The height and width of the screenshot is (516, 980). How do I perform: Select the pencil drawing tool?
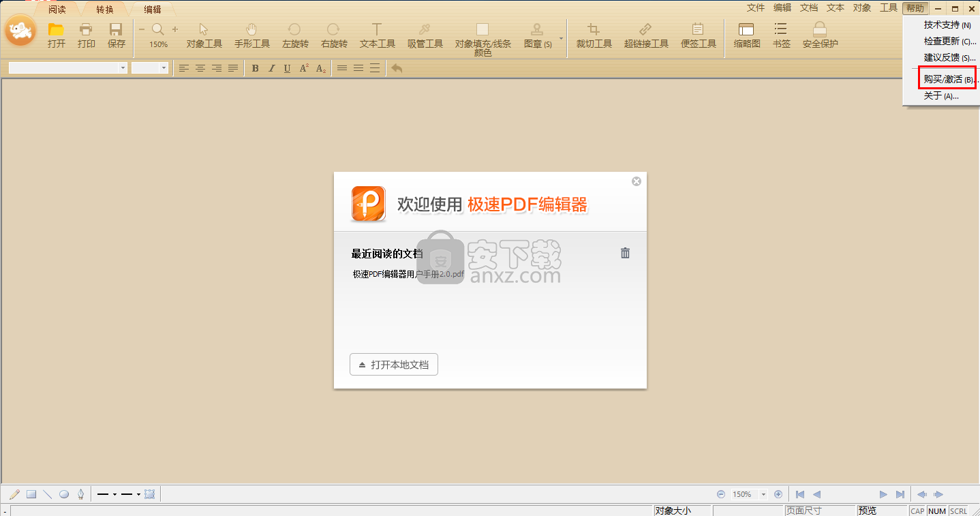click(14, 494)
